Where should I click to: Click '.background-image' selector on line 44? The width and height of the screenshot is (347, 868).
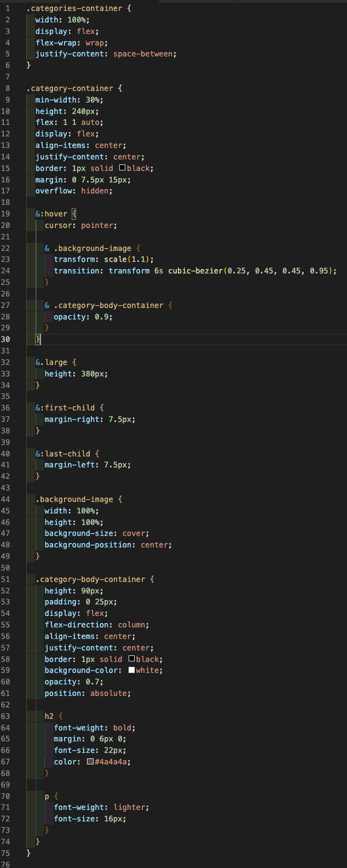coord(74,499)
